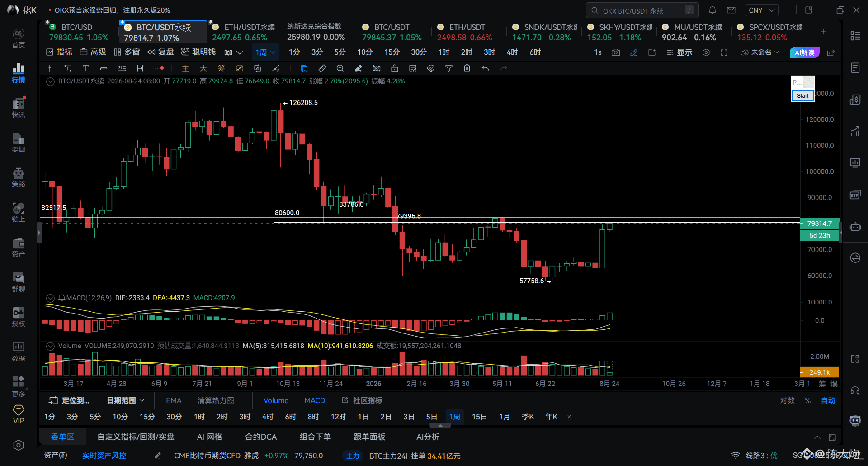The height and width of the screenshot is (466, 868).
Task: Collapse the Volume indicator pane
Action: [51, 346]
